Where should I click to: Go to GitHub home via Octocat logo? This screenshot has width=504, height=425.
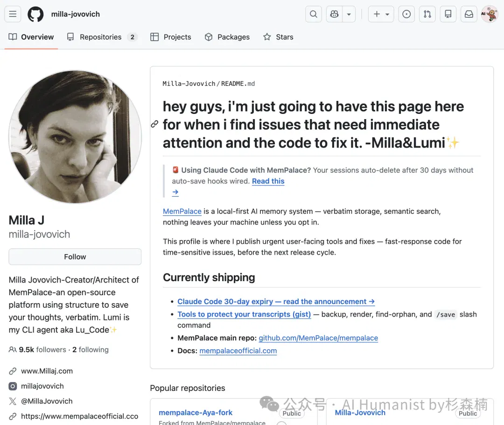pos(35,14)
